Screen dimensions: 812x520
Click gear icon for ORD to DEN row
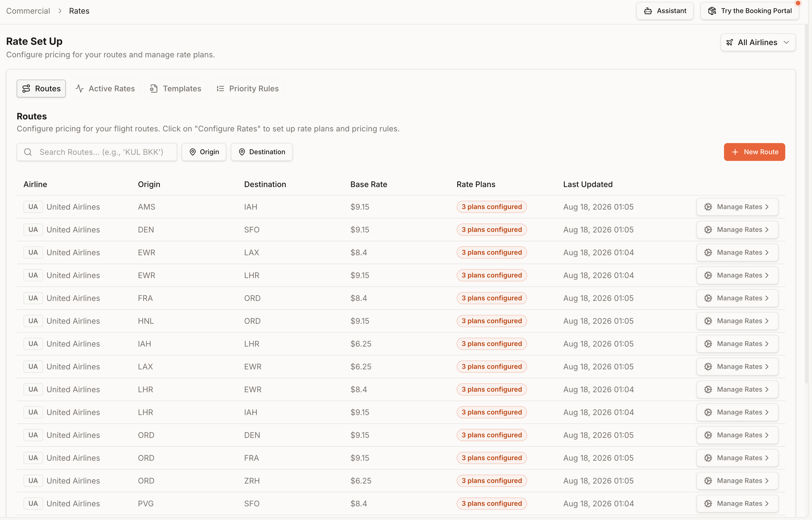click(x=708, y=435)
